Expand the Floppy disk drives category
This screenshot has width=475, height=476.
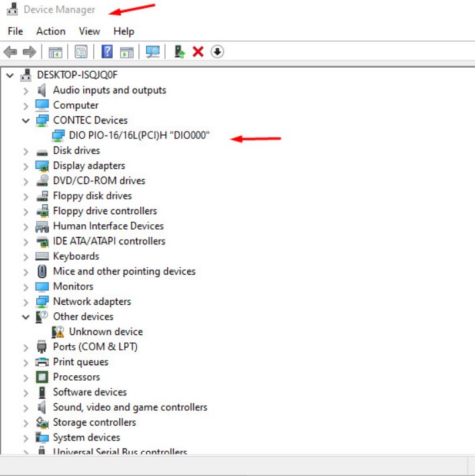(25, 197)
